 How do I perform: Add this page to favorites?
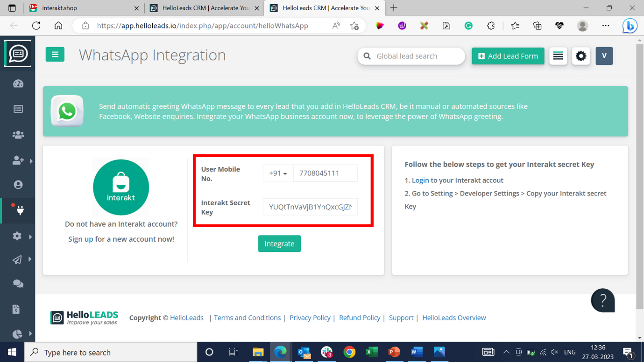(354, 26)
